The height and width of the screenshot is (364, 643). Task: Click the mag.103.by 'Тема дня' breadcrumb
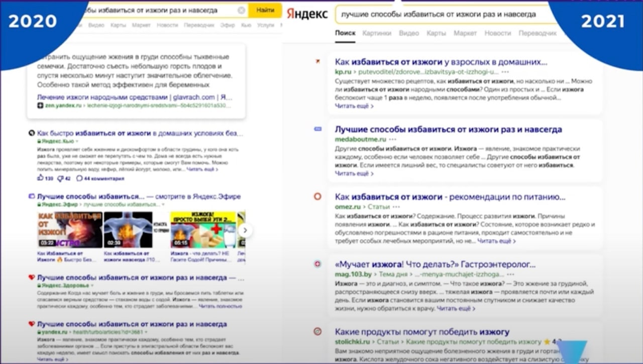tap(393, 275)
